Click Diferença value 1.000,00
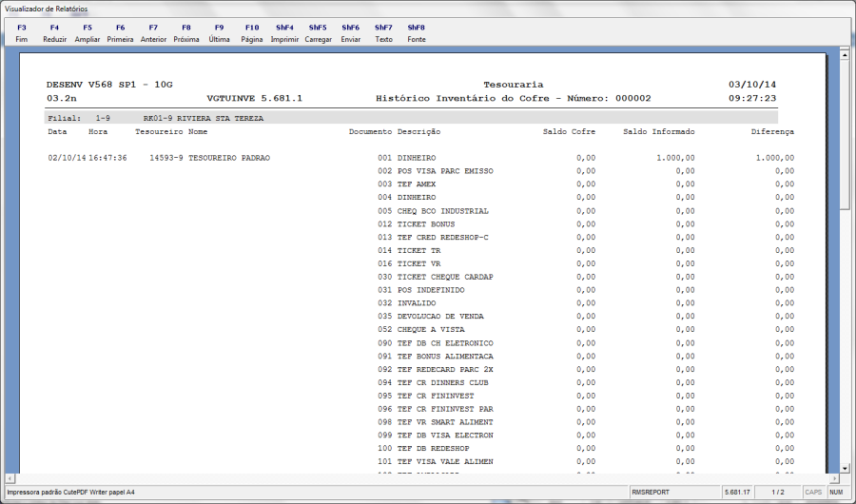The height and width of the screenshot is (504, 856). click(774, 158)
